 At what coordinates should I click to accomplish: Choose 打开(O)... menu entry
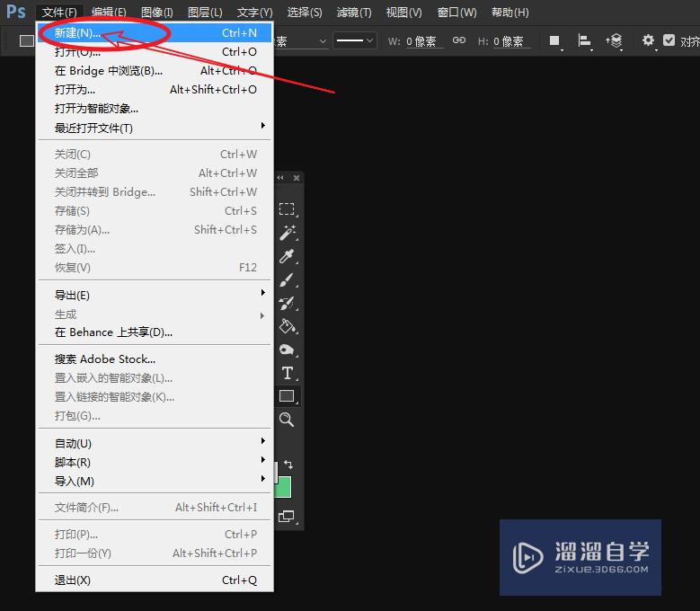[x=155, y=52]
